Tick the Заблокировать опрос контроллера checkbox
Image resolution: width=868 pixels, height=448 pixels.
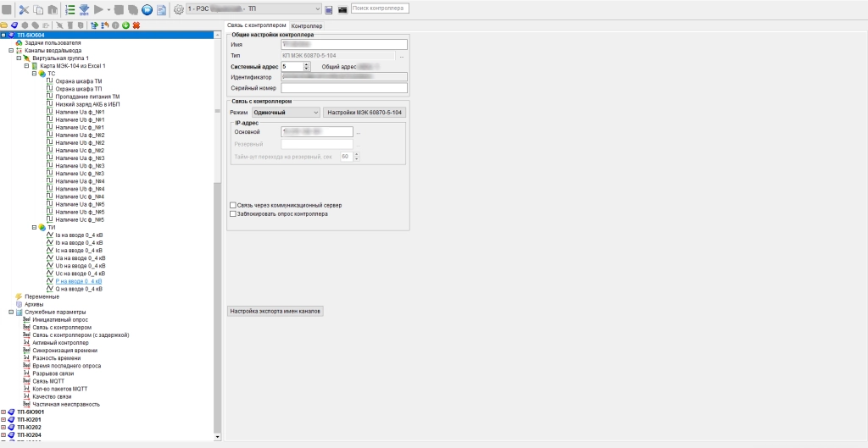point(233,214)
